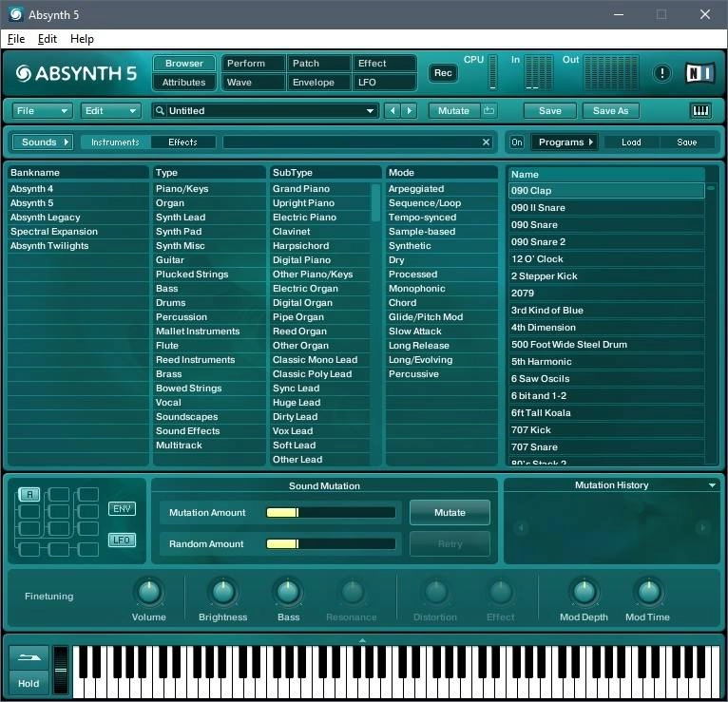Load the previous preset arrow
728x702 pixels.
(393, 110)
